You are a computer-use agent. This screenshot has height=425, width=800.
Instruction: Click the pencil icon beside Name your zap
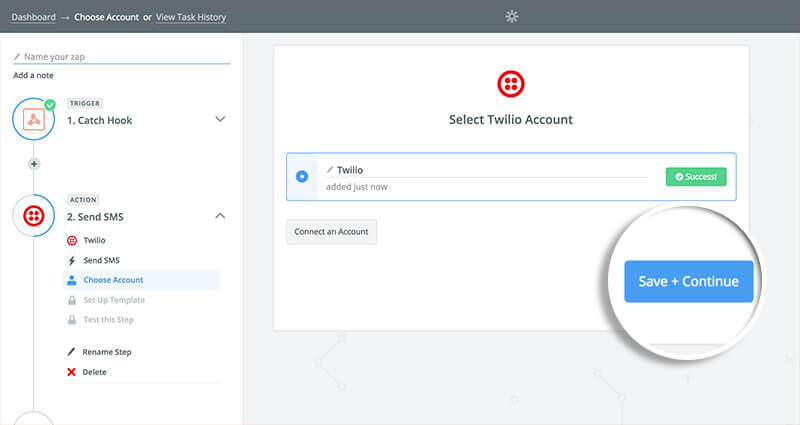tap(17, 57)
